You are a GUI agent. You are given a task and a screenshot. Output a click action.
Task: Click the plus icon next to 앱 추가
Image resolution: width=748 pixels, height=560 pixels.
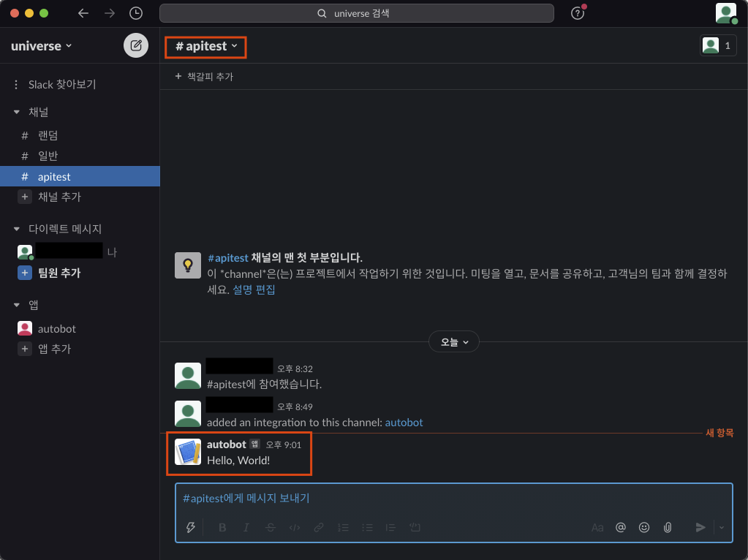tap(25, 349)
